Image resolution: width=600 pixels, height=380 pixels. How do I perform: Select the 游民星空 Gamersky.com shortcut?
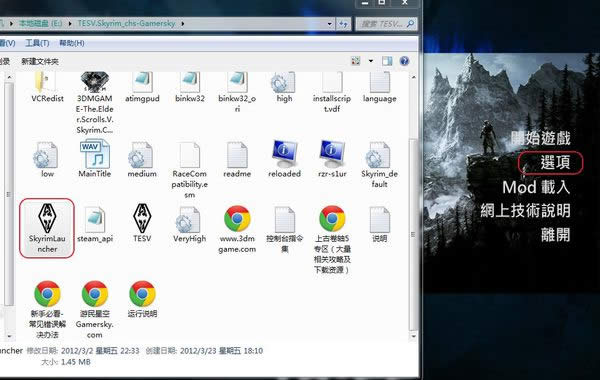95,310
